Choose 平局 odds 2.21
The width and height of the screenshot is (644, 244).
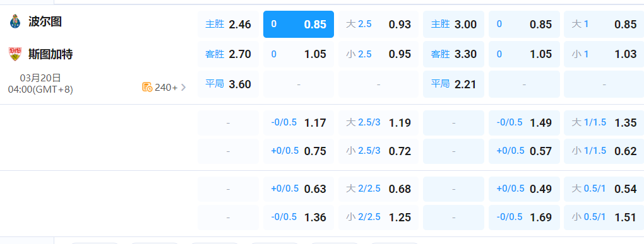click(454, 84)
